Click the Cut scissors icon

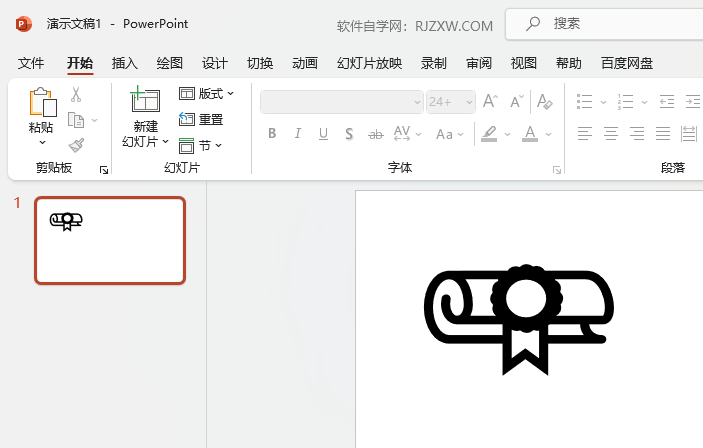[76, 95]
